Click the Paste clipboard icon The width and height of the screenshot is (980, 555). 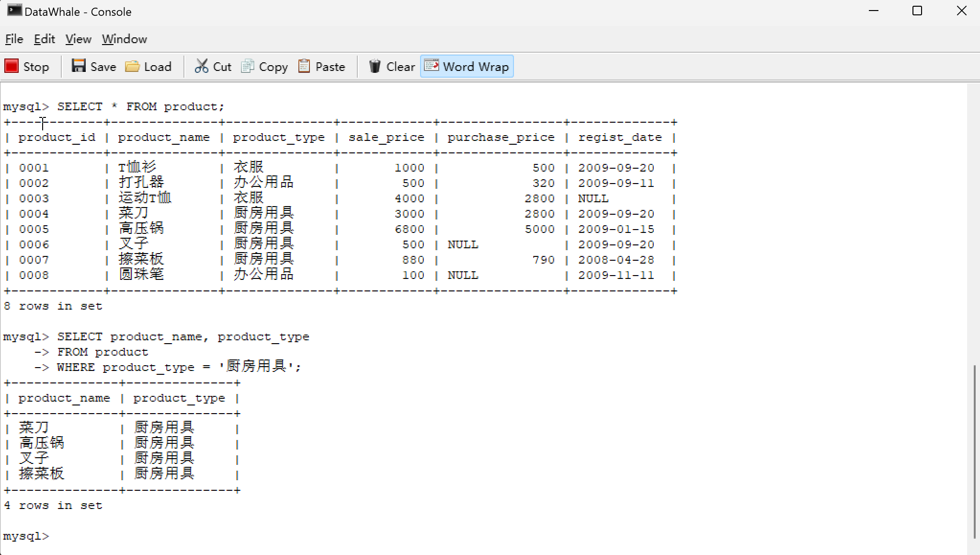click(304, 66)
